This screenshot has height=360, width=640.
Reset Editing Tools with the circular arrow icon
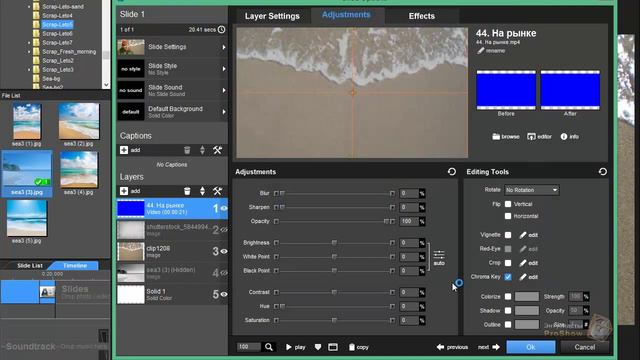(602, 172)
